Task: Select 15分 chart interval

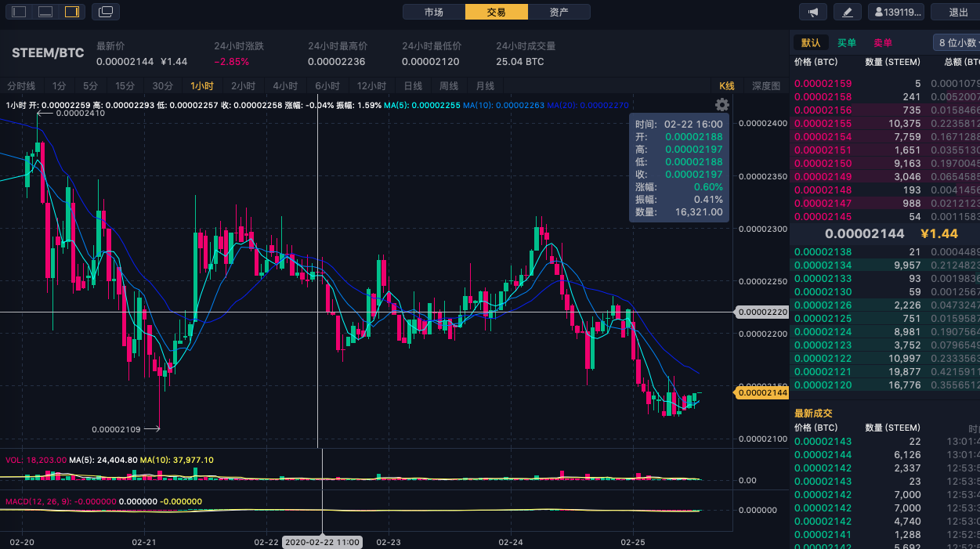Action: [x=125, y=86]
